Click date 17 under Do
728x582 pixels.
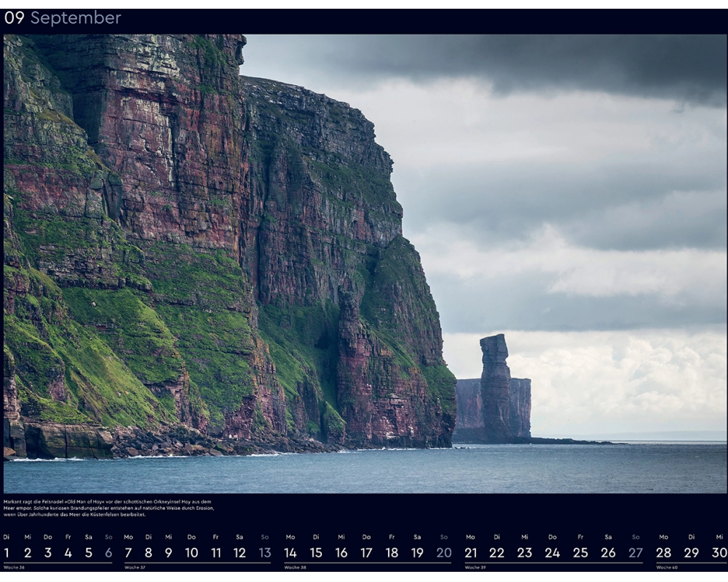(x=366, y=553)
